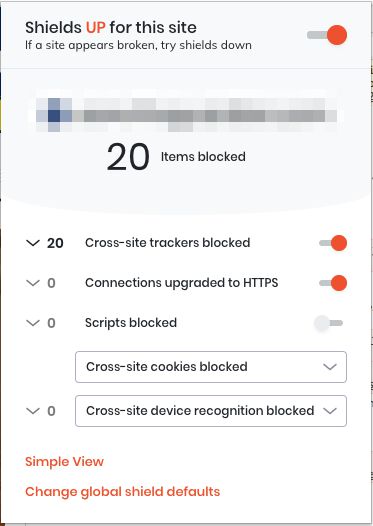This screenshot has height=526, width=373.
Task: Open Change global shield defaults link
Action: pyautogui.click(x=122, y=492)
